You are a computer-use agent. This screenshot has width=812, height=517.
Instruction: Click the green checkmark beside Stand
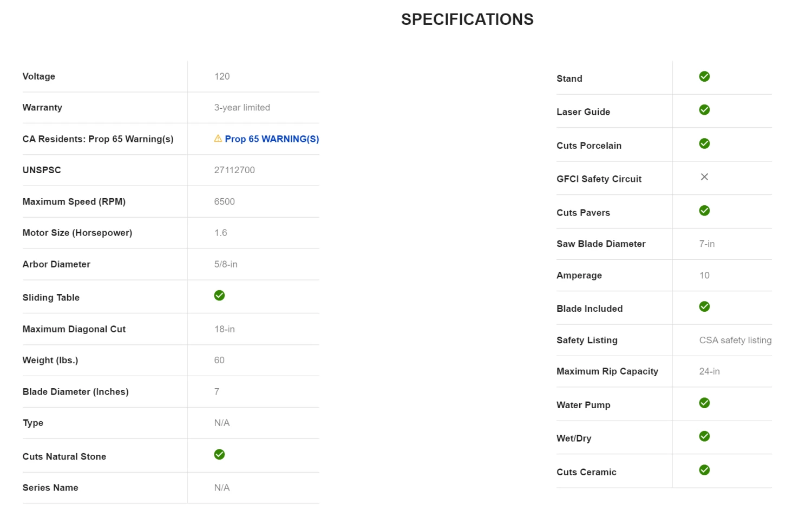pyautogui.click(x=704, y=77)
